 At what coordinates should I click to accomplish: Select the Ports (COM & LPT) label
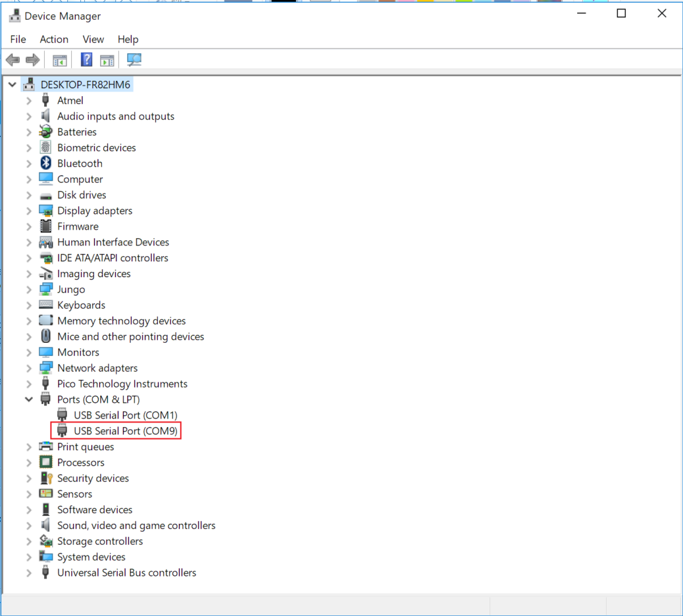[99, 399]
